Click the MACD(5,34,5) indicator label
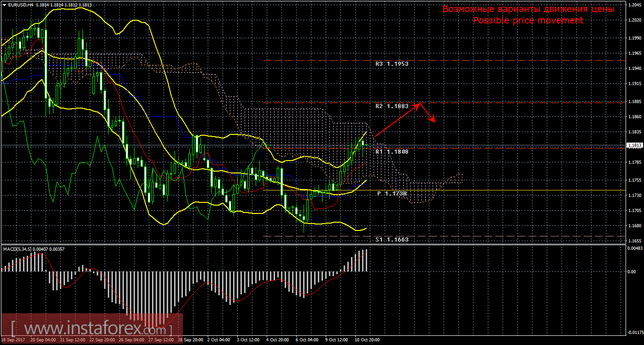This screenshot has width=644, height=345. pos(18,249)
